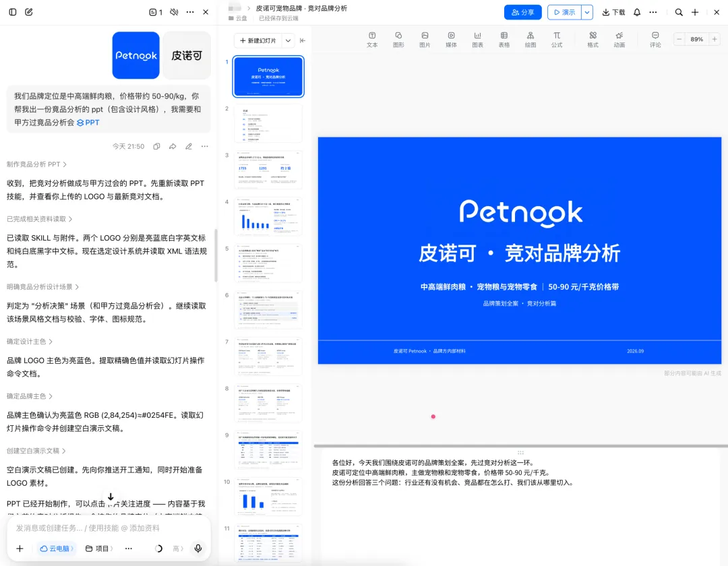The image size is (728, 566).
Task: Grab the notes pane divider handle
Action: (520, 452)
